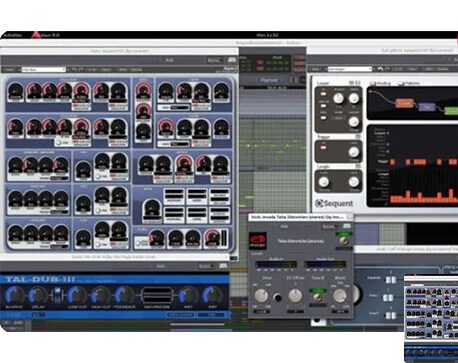Toggle the Trigger On switch in Sequent
This screenshot has height=363, width=458.
pos(323,147)
